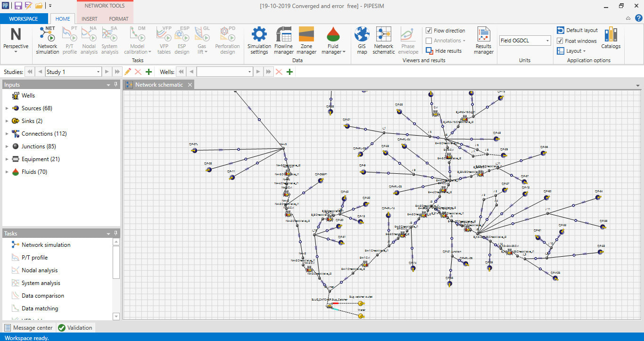This screenshot has height=341, width=644.
Task: Click the Slug catcher equipment node
Action: pos(329,305)
